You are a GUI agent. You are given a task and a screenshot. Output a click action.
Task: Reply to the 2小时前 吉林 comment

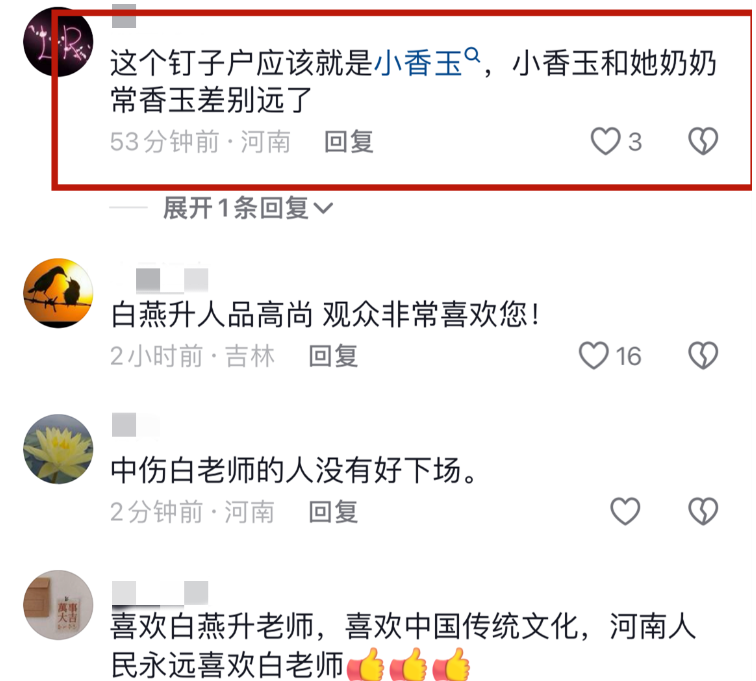(334, 356)
